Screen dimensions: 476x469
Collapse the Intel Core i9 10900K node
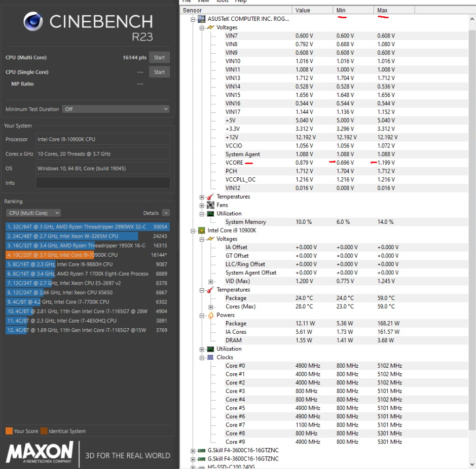coord(193,231)
